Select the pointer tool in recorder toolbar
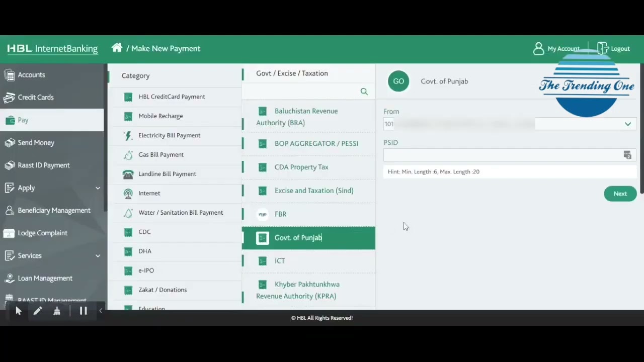Screen dimensions: 644x362 [18, 311]
